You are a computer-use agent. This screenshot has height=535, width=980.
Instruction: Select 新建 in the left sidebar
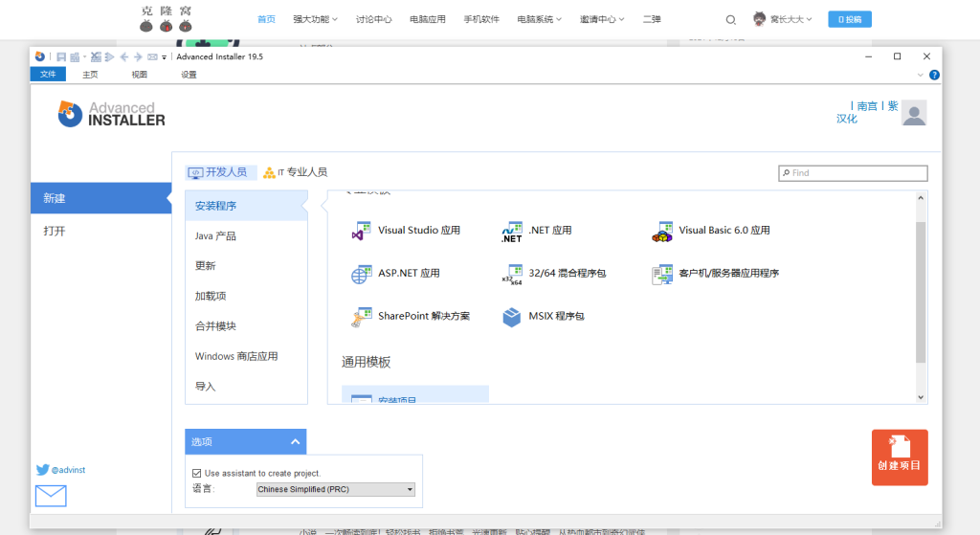point(101,198)
